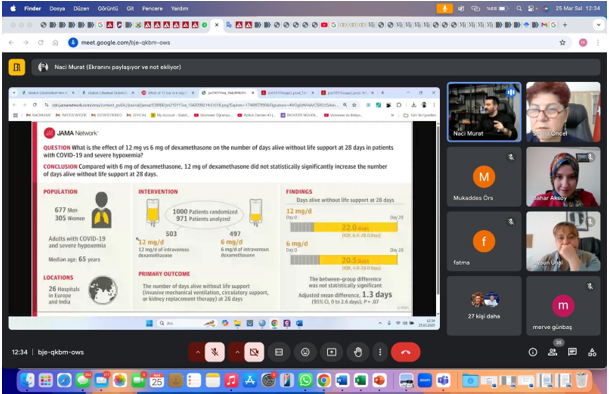Open the in-call chat panel
609x394 pixels.
[572, 352]
